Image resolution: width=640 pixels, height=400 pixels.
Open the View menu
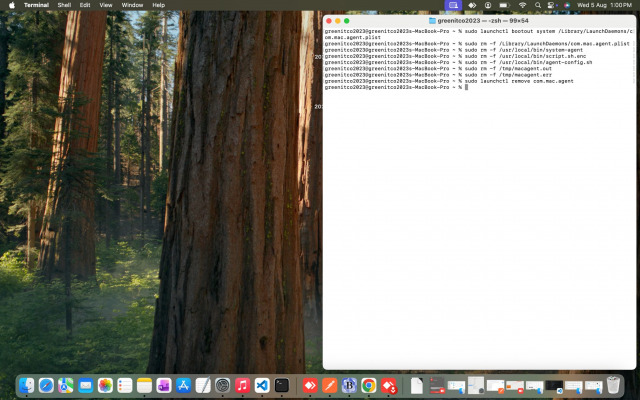click(106, 5)
